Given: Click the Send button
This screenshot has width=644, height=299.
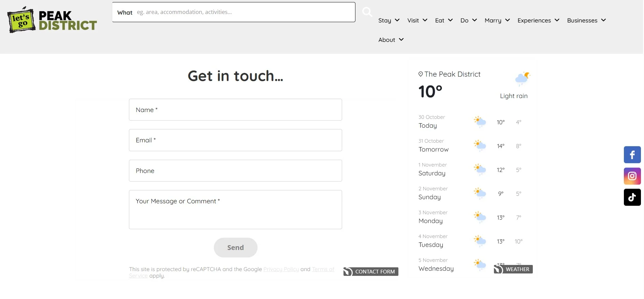Looking at the screenshot, I should tap(235, 248).
